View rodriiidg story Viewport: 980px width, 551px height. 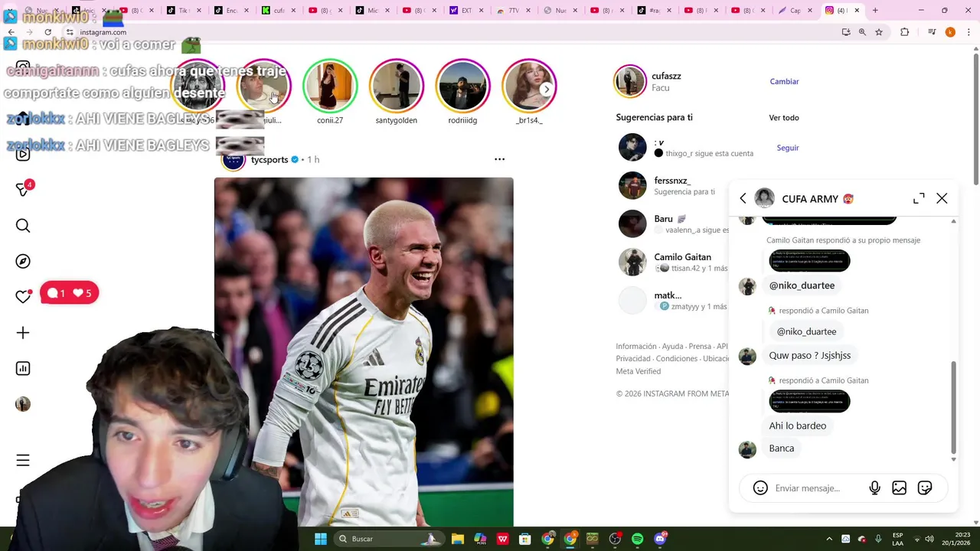pos(462,86)
